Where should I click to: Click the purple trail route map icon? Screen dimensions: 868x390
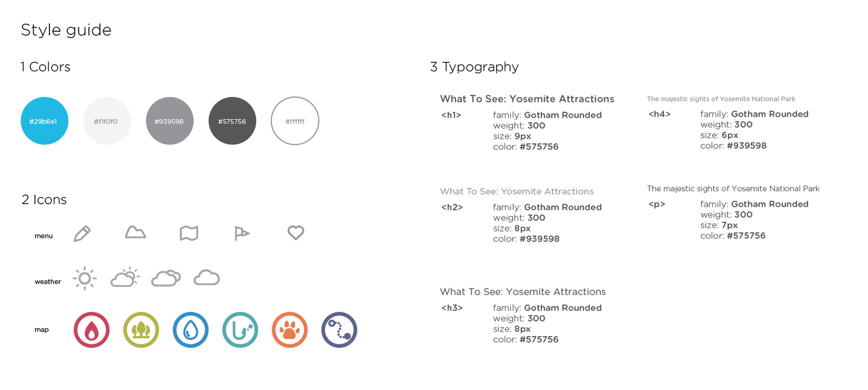point(339,330)
